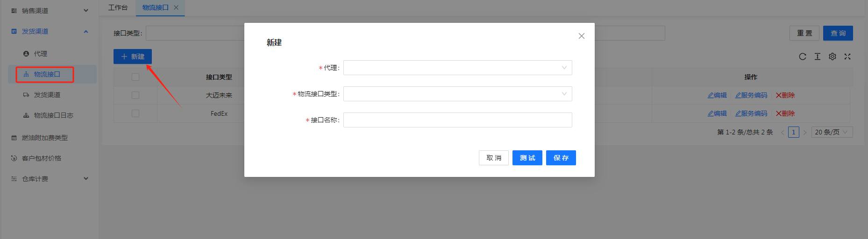Open the 物流接口类型 dropdown
The width and height of the screenshot is (868, 239).
pos(457,94)
